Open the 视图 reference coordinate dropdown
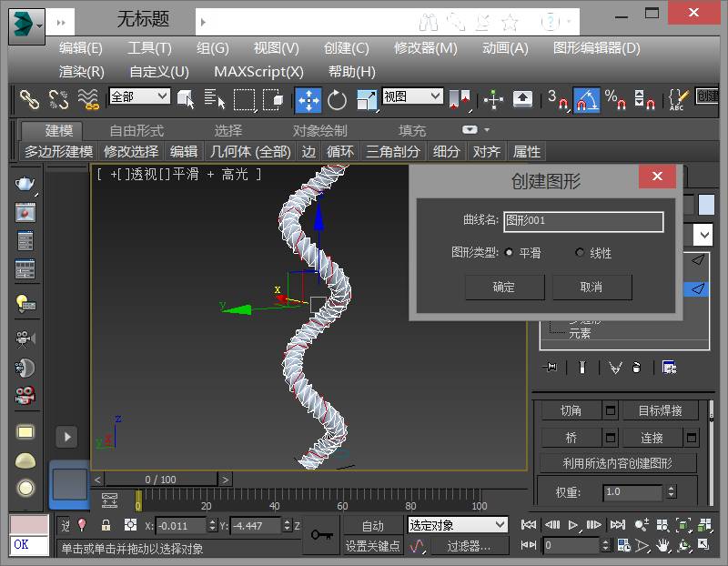This screenshot has width=728, height=566. point(412,96)
